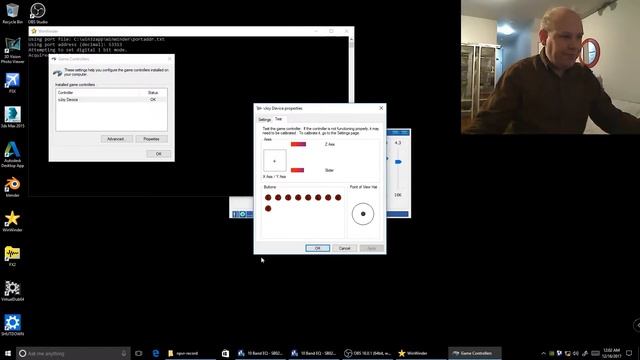The width and height of the screenshot is (640, 360).
Task: Select the vJoy Device row in controller list
Action: tap(111, 100)
